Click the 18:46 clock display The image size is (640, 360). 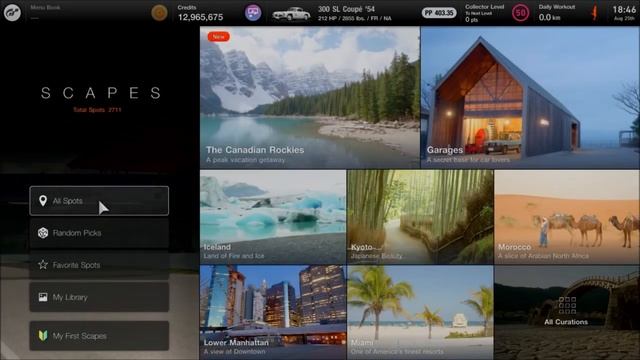(624, 9)
